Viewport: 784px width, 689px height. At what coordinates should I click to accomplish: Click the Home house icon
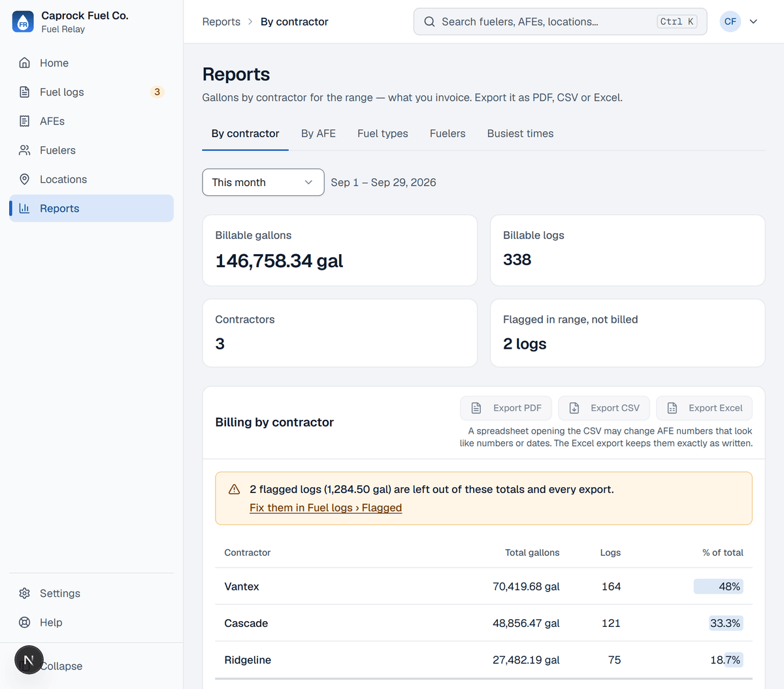(x=25, y=63)
